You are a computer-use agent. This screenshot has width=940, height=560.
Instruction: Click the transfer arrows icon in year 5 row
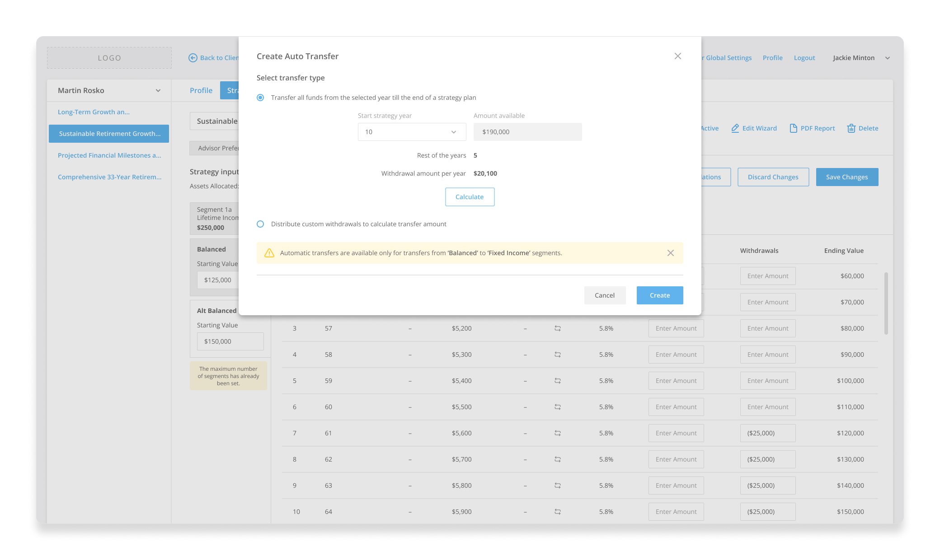558,381
